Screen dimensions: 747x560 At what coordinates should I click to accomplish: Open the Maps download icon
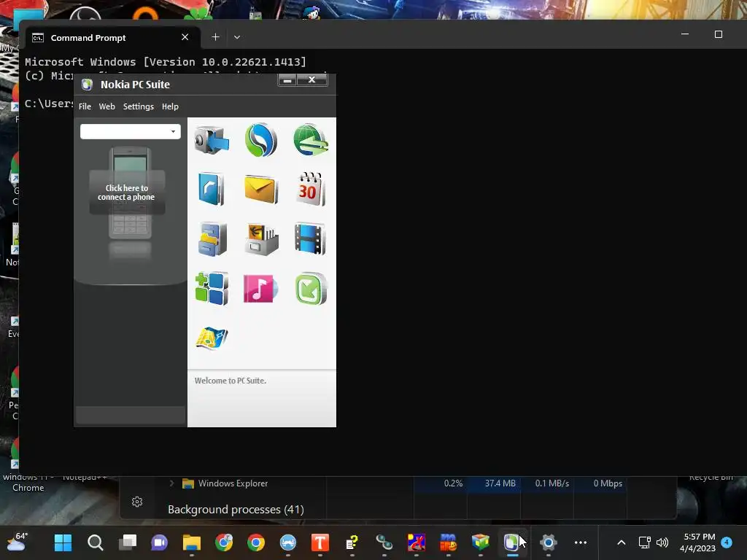(212, 338)
